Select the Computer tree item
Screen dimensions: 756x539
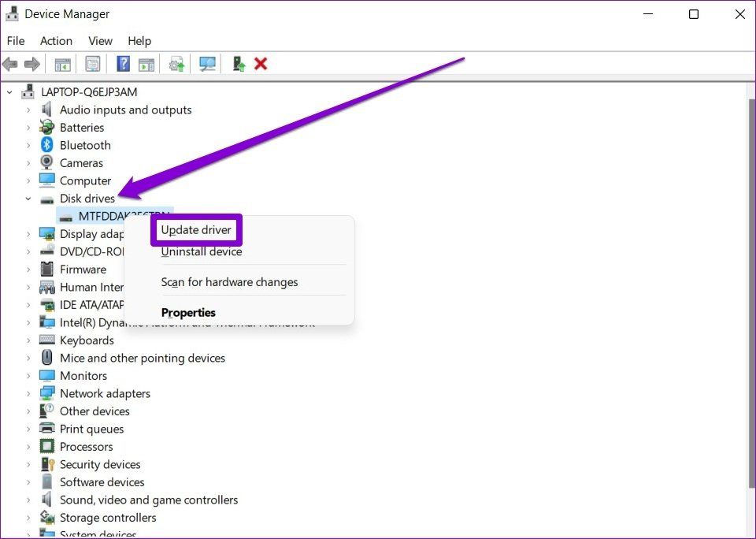85,180
